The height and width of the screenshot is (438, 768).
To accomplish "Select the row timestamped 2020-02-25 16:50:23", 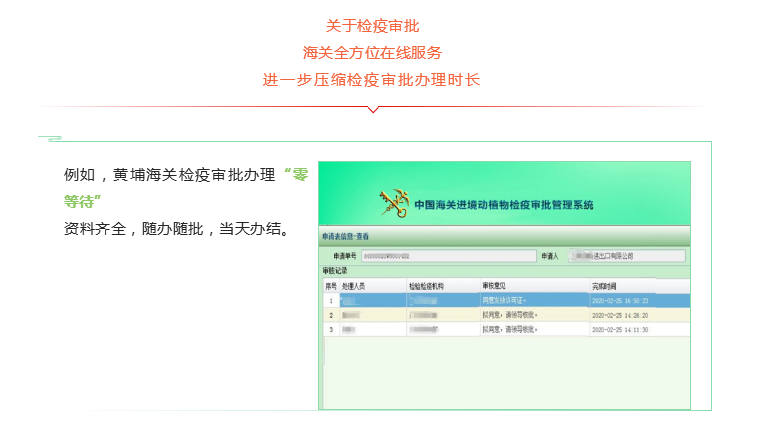I will click(506, 300).
